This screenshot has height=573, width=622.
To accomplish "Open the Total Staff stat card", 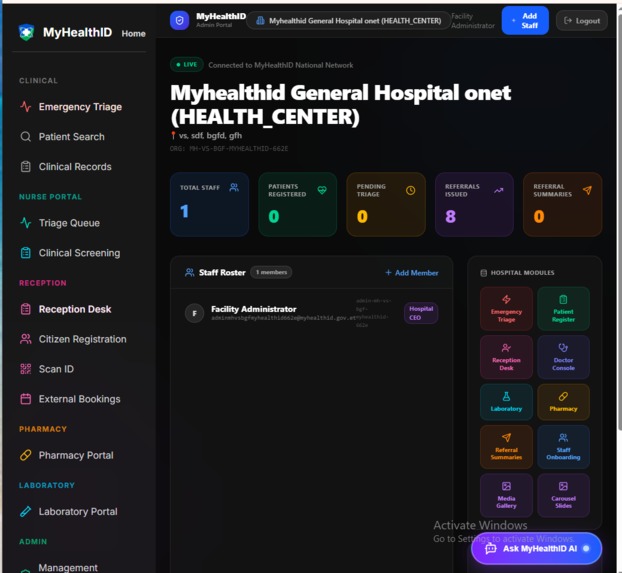I will [209, 204].
